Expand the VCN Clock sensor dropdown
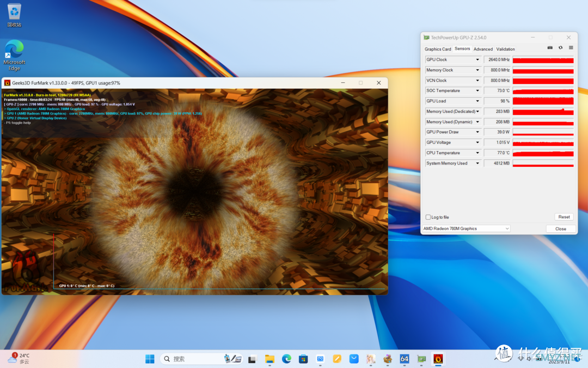The width and height of the screenshot is (588, 368). [477, 80]
